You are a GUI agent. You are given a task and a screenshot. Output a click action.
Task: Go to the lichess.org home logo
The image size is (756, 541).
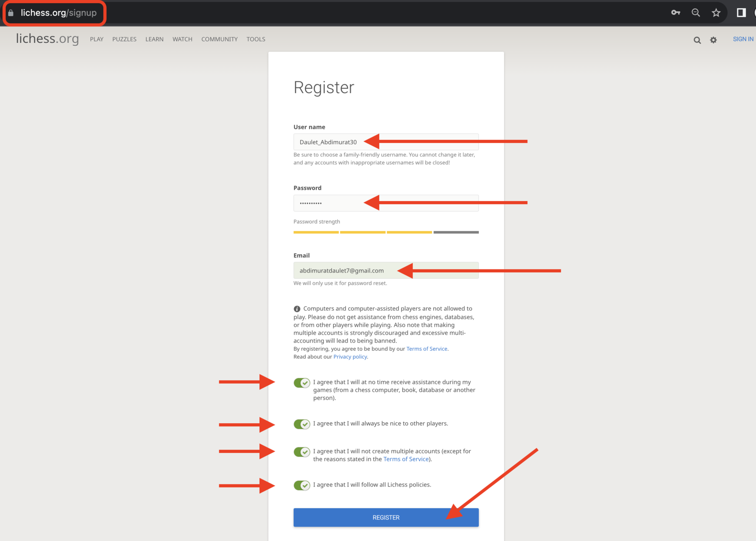pyautogui.click(x=47, y=39)
